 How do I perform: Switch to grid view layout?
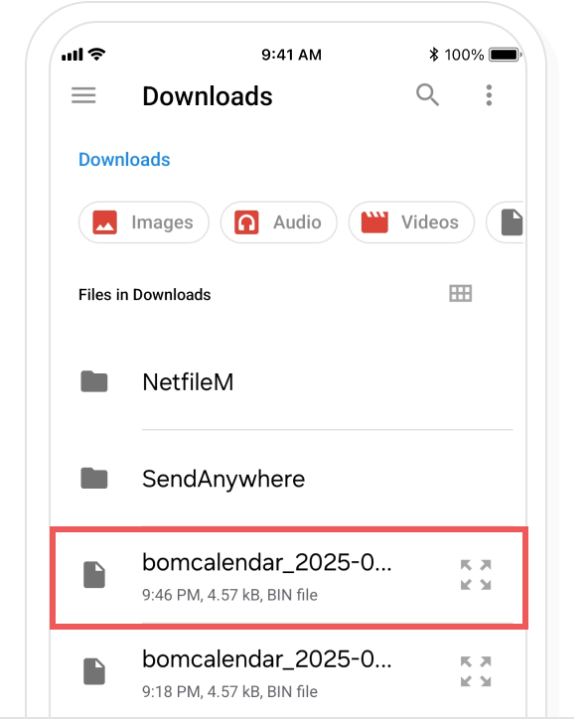461,294
